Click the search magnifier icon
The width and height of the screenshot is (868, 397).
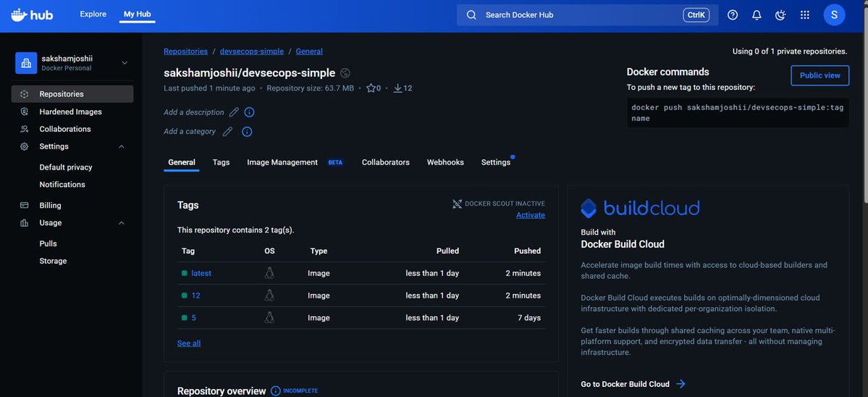pos(471,15)
